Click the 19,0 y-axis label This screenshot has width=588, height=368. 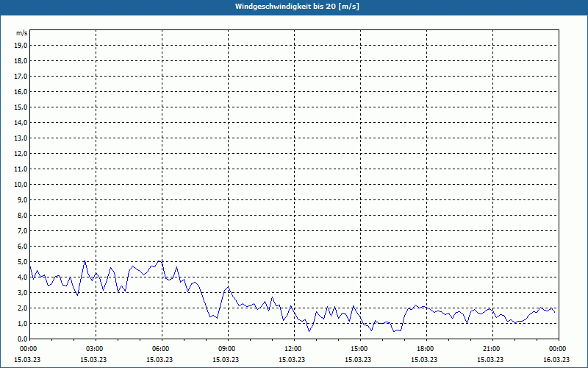click(x=21, y=46)
